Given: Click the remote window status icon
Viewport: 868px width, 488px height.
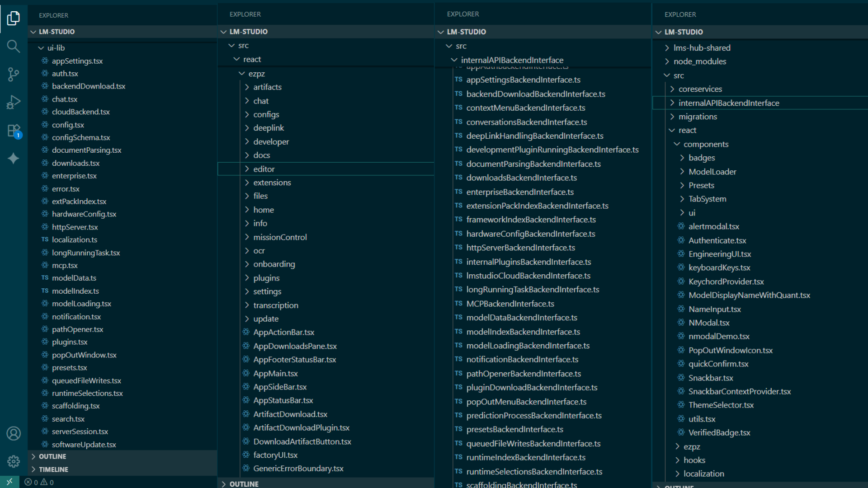Looking at the screenshot, I should click(9, 482).
